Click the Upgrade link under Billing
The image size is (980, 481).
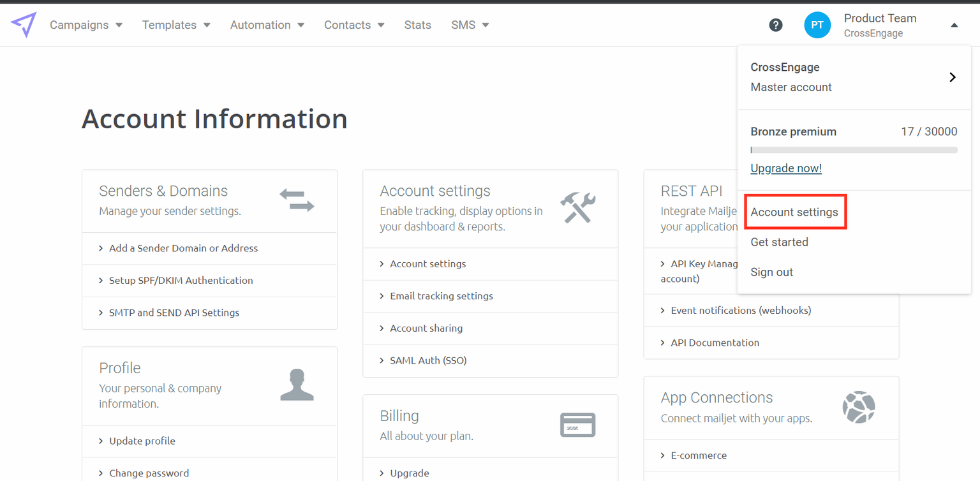coord(410,473)
